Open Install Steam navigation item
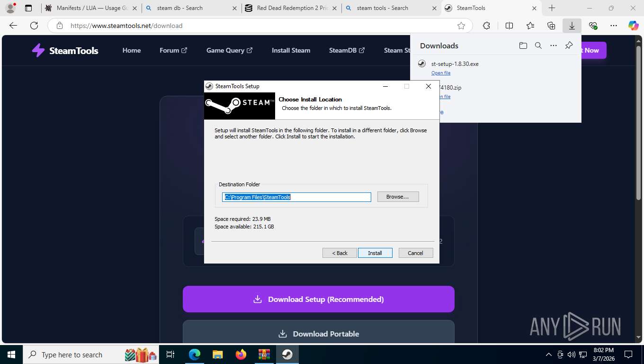 [x=291, y=50]
